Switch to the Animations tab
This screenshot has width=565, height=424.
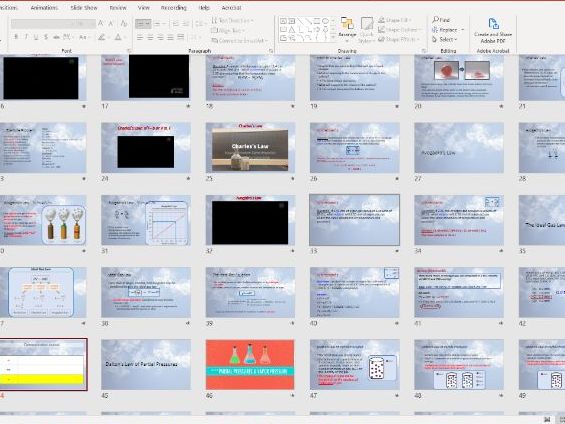pyautogui.click(x=44, y=8)
